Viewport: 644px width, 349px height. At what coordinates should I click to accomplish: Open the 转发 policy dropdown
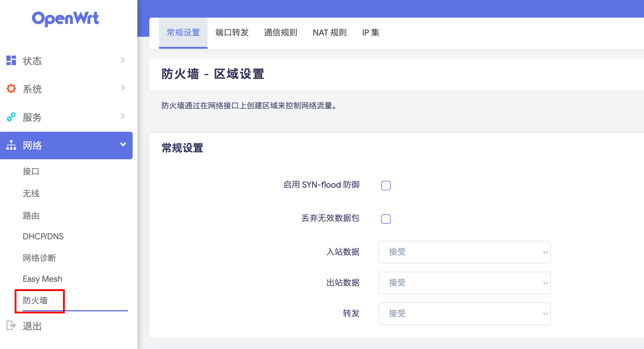(464, 314)
